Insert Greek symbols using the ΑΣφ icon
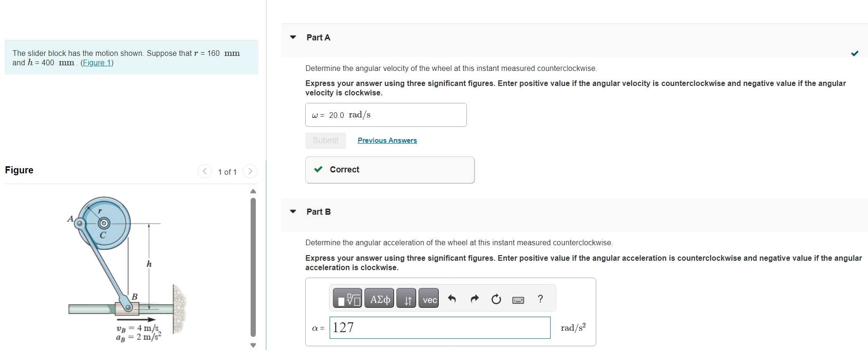The width and height of the screenshot is (868, 350). [379, 298]
